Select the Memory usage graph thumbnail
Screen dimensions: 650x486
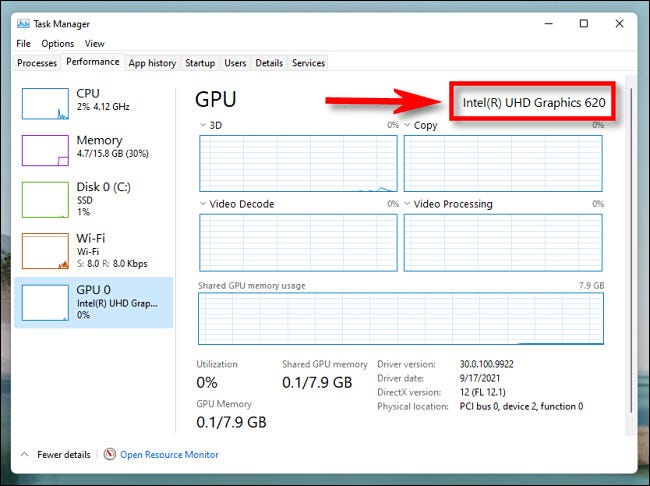[x=45, y=150]
